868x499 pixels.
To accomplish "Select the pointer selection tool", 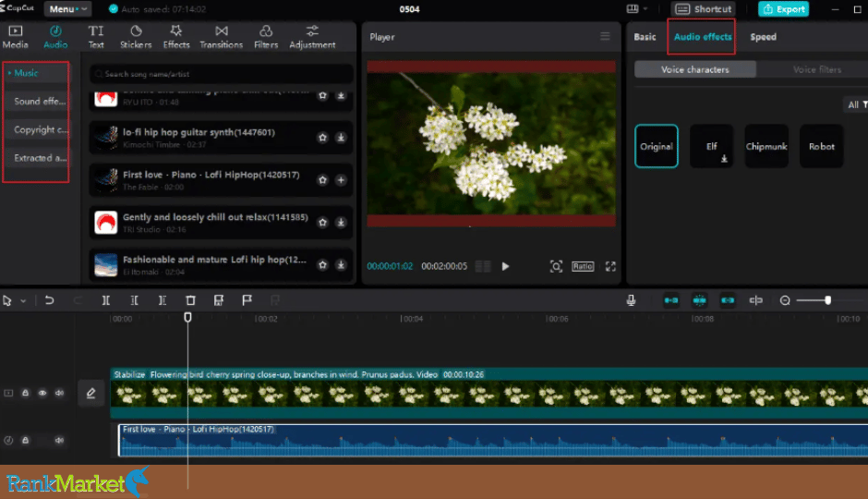I will coord(7,300).
